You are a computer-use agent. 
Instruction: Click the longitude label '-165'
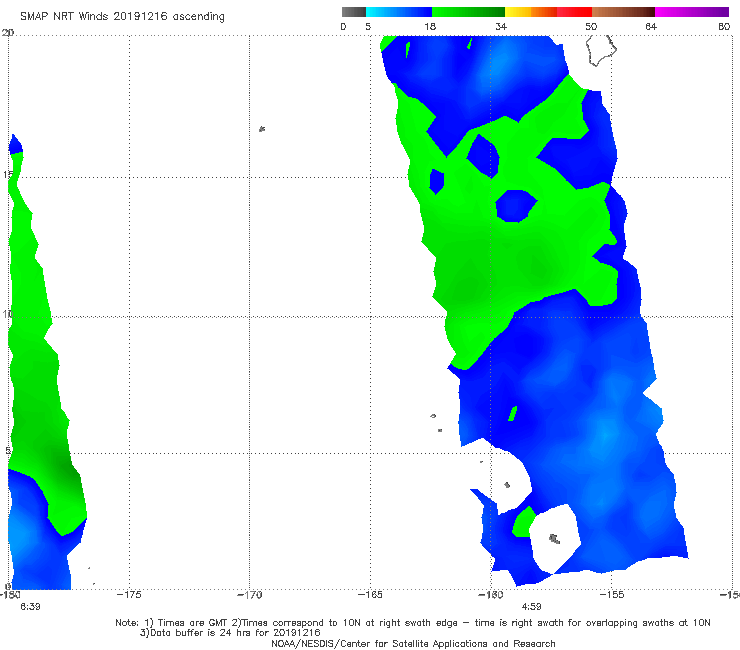coord(370,595)
